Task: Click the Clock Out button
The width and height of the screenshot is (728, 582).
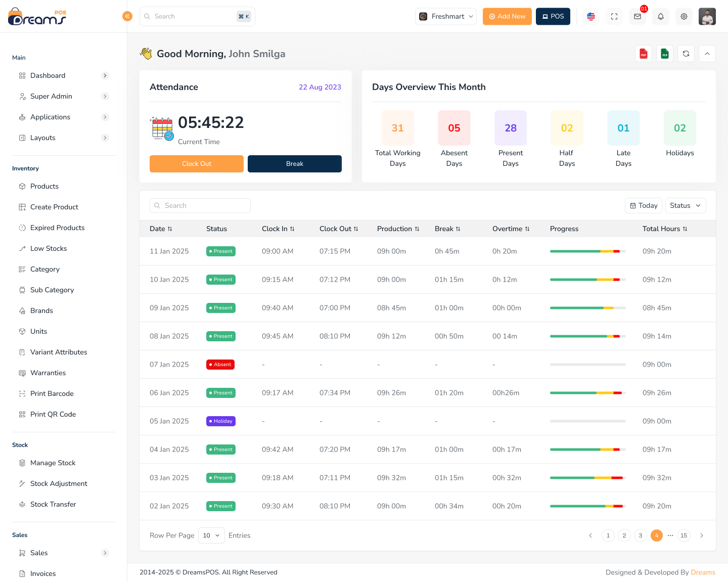Action: 196,163
